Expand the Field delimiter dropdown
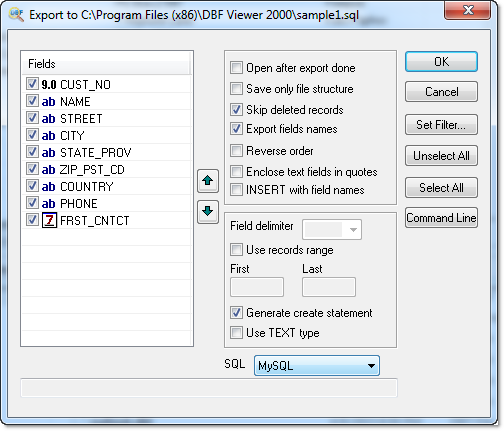The height and width of the screenshot is (431, 504). (332, 229)
